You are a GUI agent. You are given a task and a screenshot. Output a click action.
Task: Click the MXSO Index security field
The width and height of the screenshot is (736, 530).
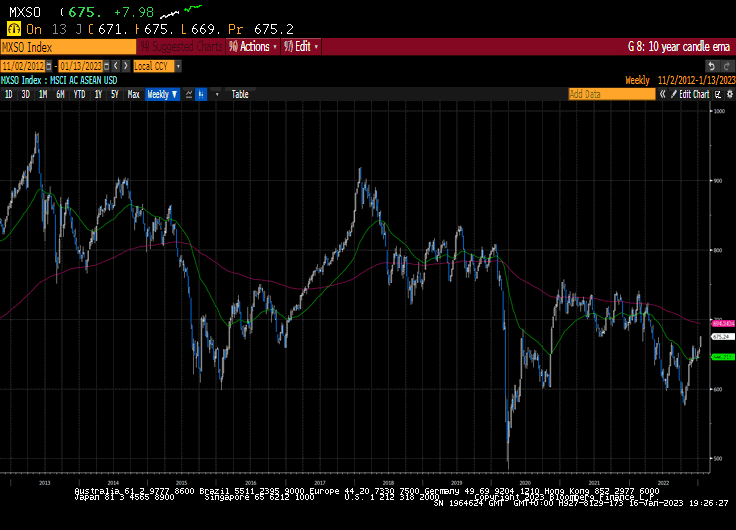coord(68,47)
